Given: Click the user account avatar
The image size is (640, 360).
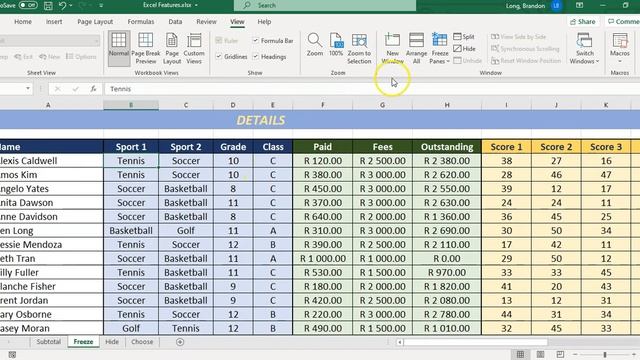Looking at the screenshot, I should 556,6.
